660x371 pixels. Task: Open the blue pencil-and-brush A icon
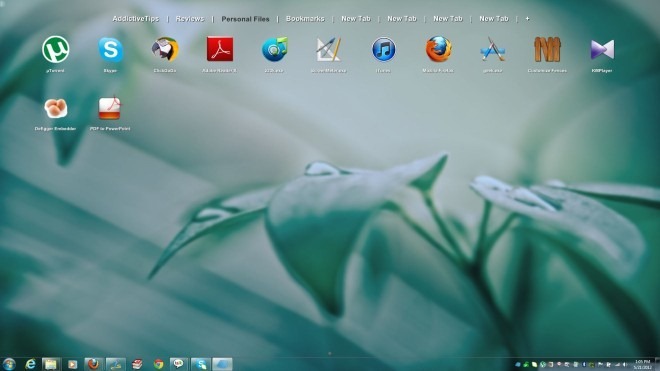(492, 50)
